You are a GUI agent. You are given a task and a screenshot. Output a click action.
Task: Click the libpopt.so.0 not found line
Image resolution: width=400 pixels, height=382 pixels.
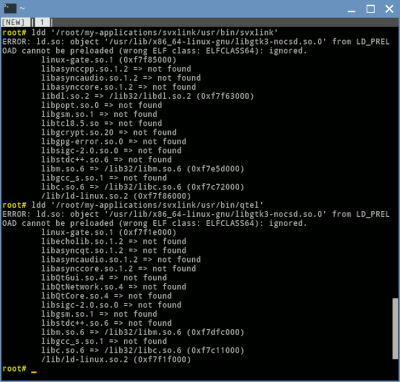pyautogui.click(x=102, y=105)
